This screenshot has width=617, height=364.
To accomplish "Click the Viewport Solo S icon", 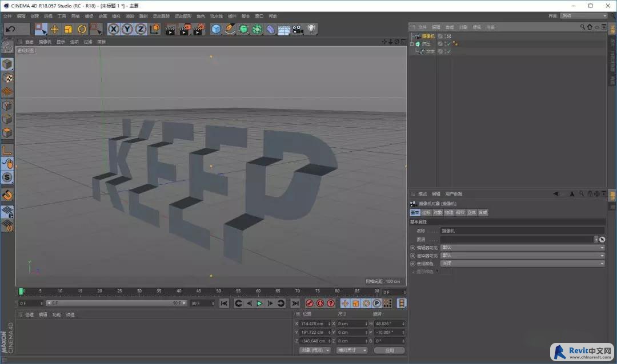I will [x=7, y=177].
